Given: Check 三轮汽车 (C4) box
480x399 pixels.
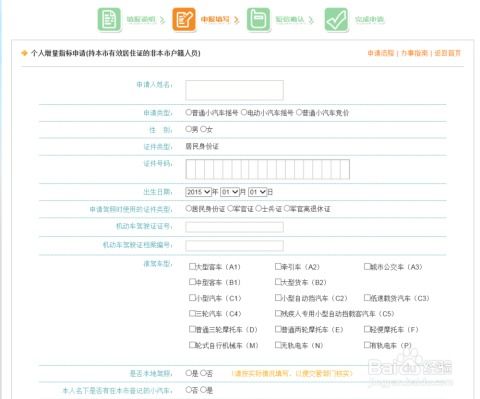Looking at the screenshot, I should pos(192,313).
